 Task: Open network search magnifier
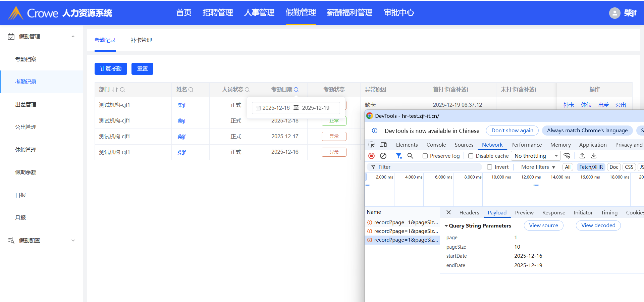click(x=410, y=156)
